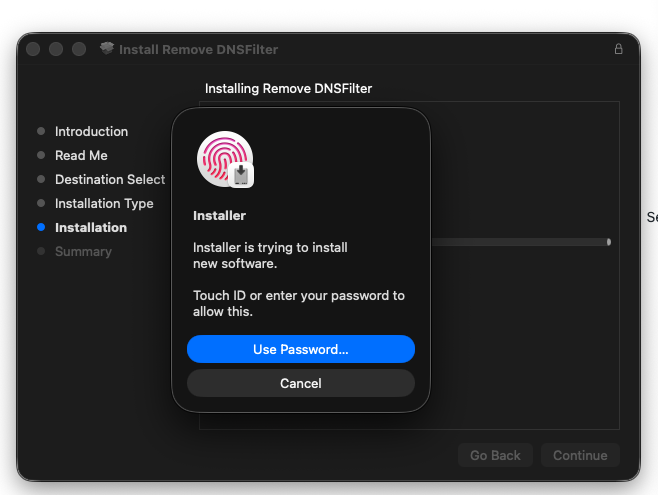Select the Summary step label

(x=83, y=252)
